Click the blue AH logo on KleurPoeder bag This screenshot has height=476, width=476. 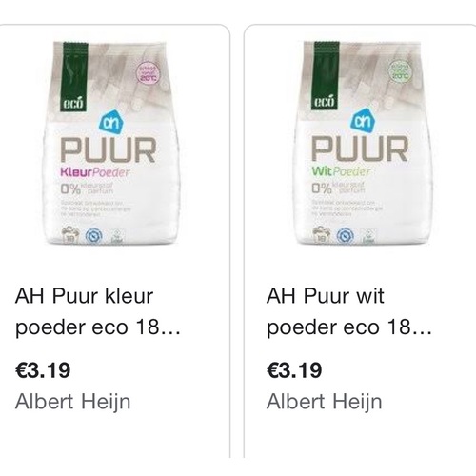(x=110, y=123)
